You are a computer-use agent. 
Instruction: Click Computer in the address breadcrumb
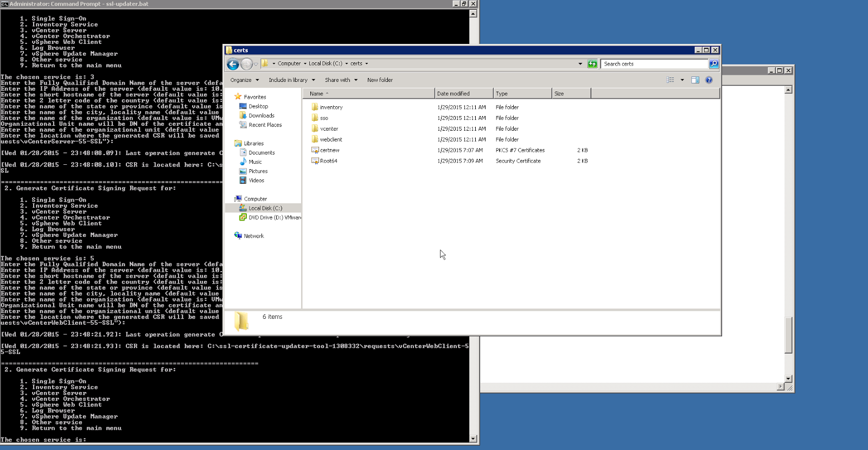pos(289,63)
